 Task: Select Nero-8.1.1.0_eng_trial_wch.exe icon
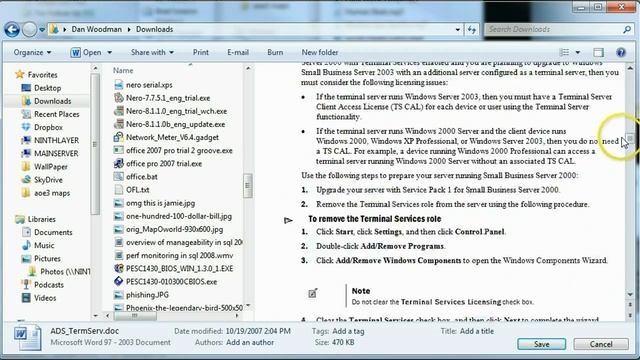119,111
